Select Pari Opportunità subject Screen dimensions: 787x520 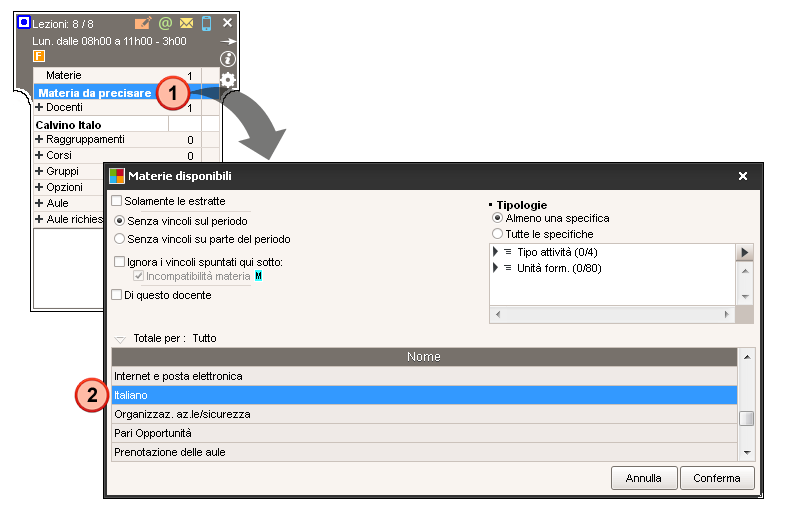click(424, 433)
